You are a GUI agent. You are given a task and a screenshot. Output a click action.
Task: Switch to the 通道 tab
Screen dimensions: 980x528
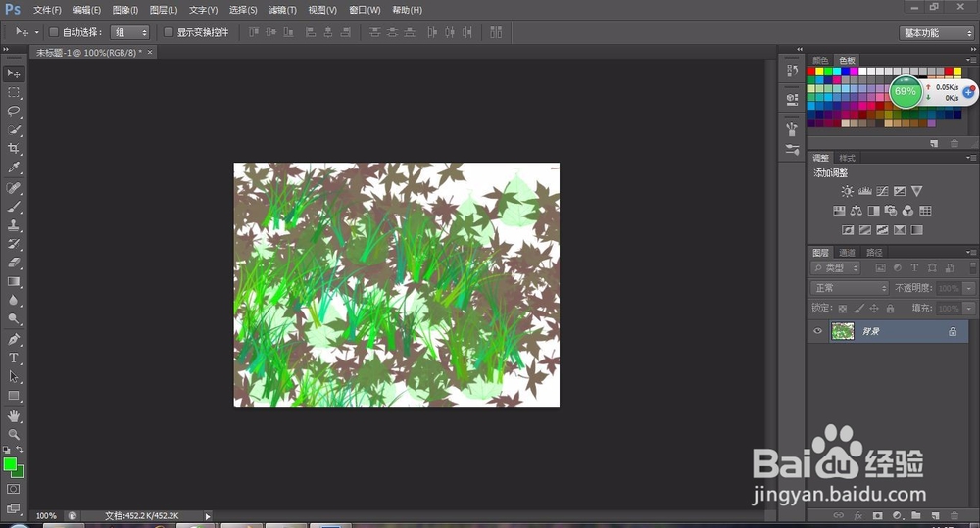coord(847,253)
